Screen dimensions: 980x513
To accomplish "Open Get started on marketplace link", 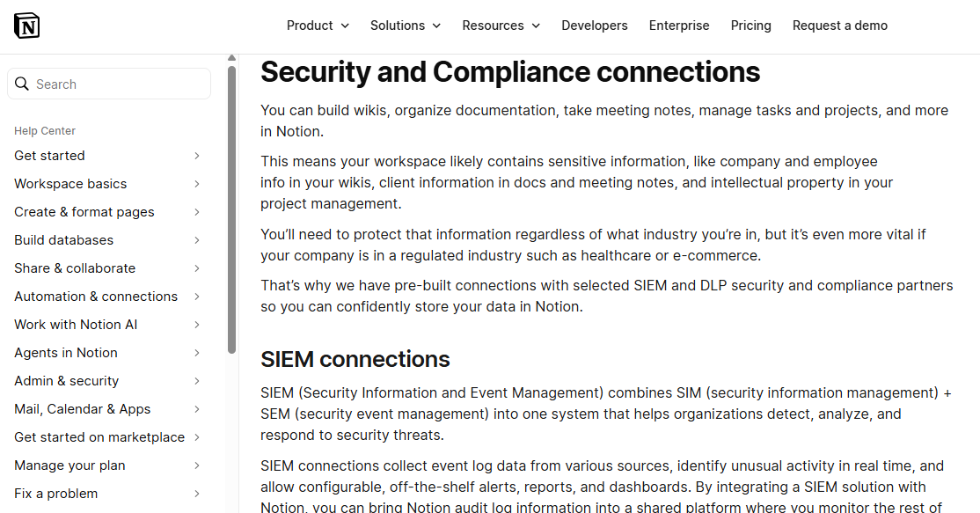I will click(x=99, y=436).
